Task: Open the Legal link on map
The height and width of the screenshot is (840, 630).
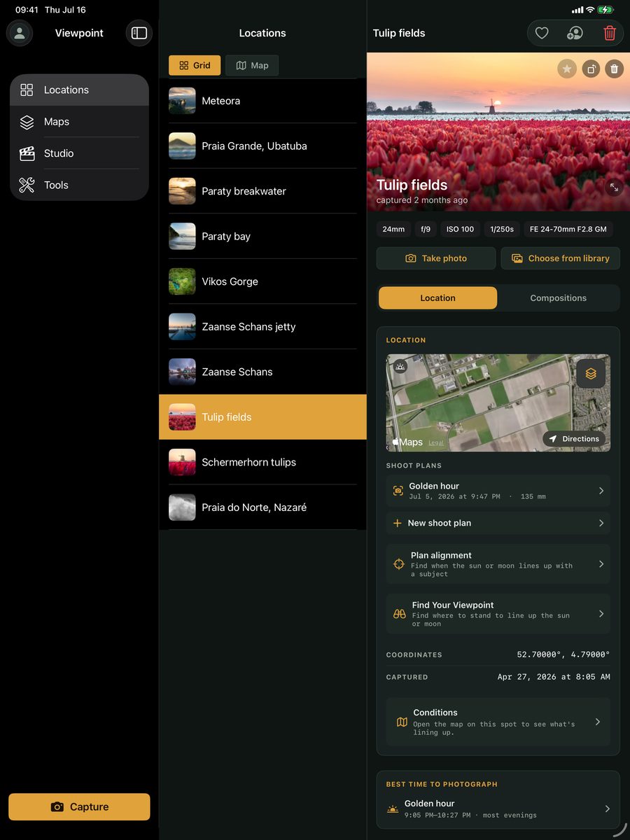Action: pyautogui.click(x=436, y=442)
